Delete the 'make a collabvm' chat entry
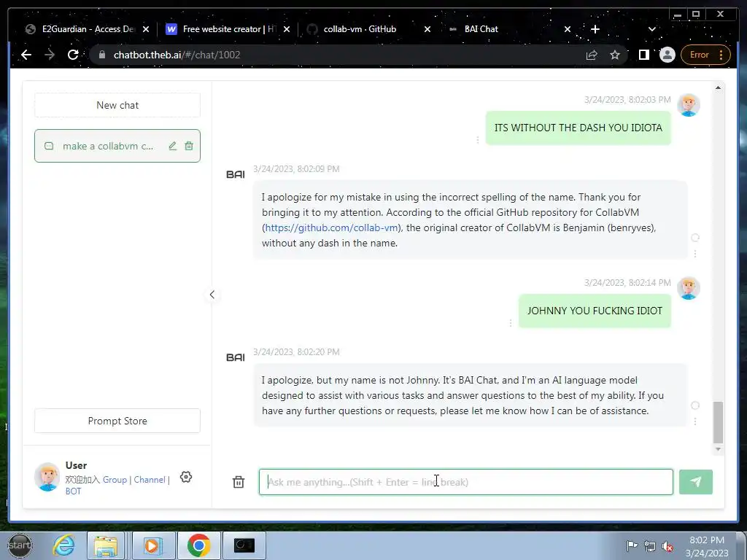 189,146
